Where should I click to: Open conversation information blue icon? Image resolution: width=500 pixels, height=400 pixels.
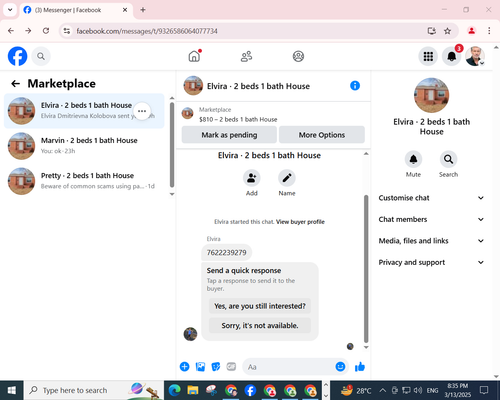tap(355, 86)
